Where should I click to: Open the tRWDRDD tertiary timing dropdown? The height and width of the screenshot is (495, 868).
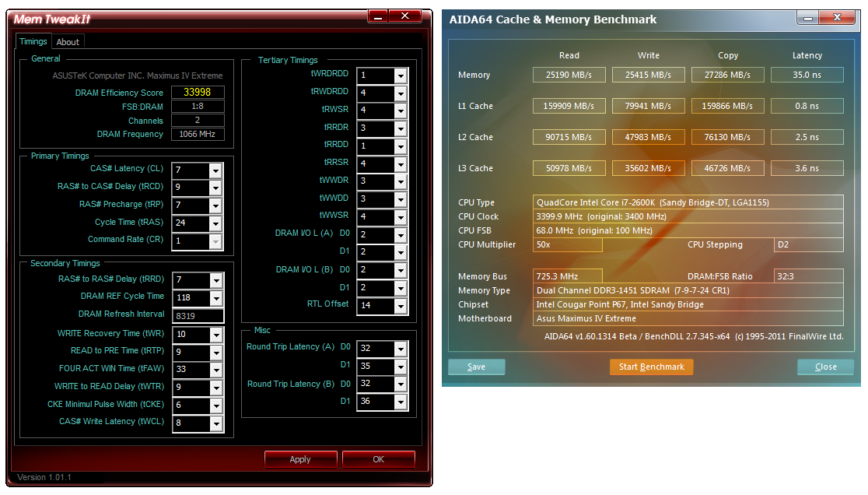tap(401, 93)
